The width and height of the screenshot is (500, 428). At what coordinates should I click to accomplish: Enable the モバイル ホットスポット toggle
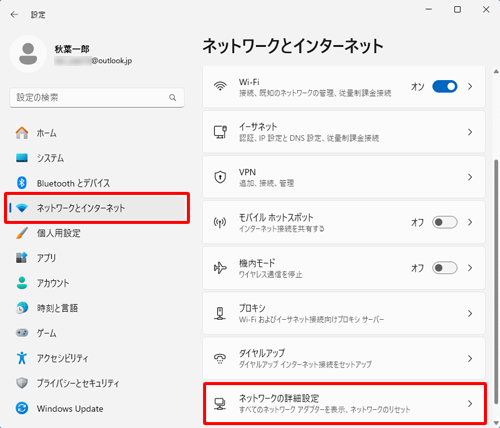(x=445, y=222)
